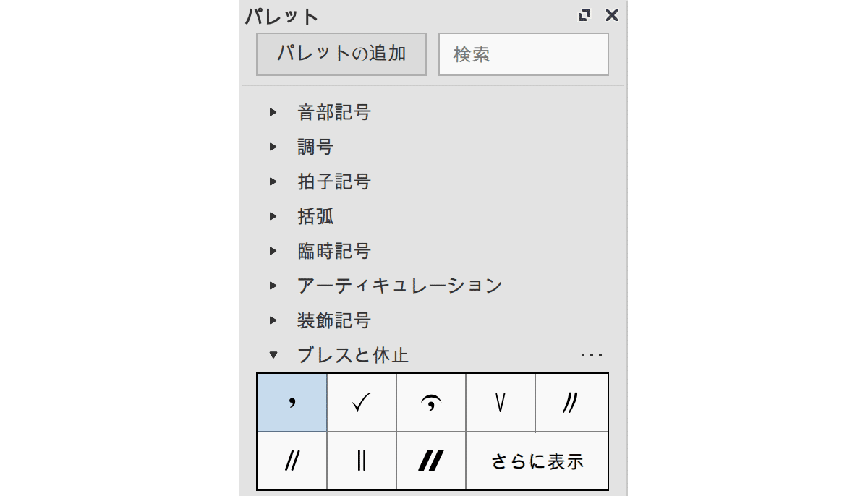Click the アーティキュレーション label
Screen dimensions: 868x496
400,286
